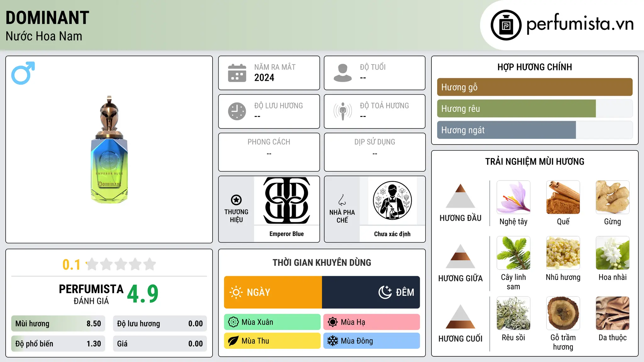Click the perfumista.vn site name
This screenshot has height=362, width=644.
[580, 24]
